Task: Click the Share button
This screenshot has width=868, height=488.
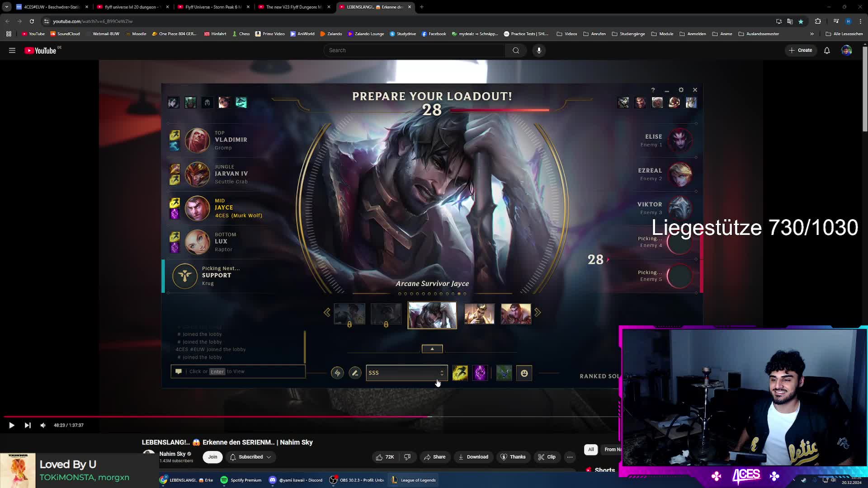Action: click(x=434, y=457)
